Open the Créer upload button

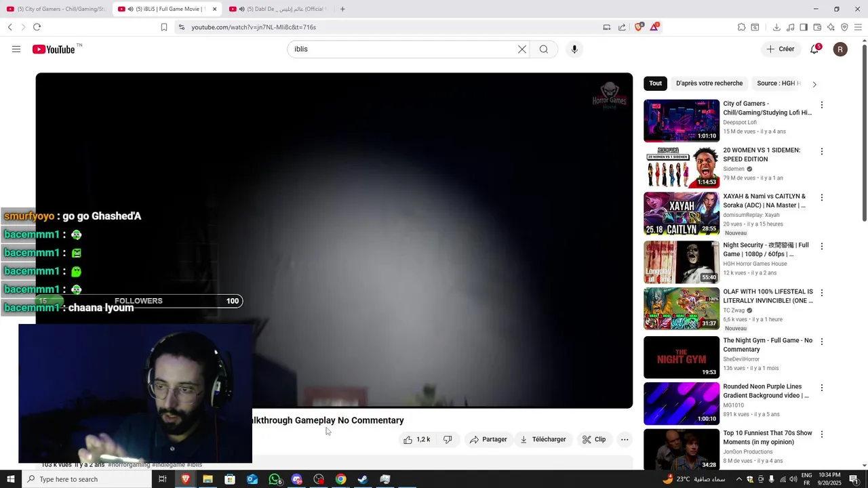point(780,49)
